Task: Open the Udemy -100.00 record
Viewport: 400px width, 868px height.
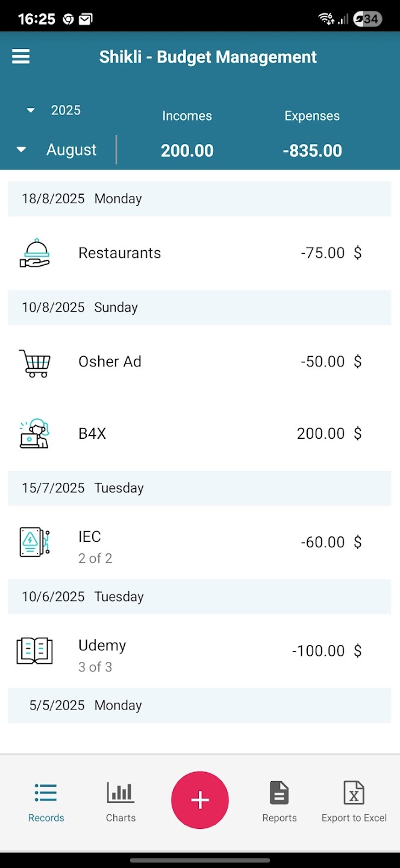Action: coord(199,651)
